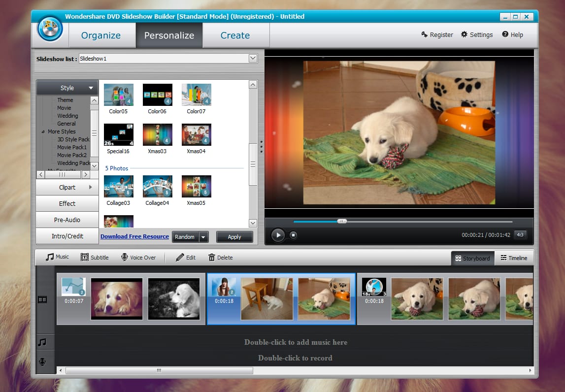Go to the Personalize tab
The height and width of the screenshot is (392, 565).
(169, 35)
